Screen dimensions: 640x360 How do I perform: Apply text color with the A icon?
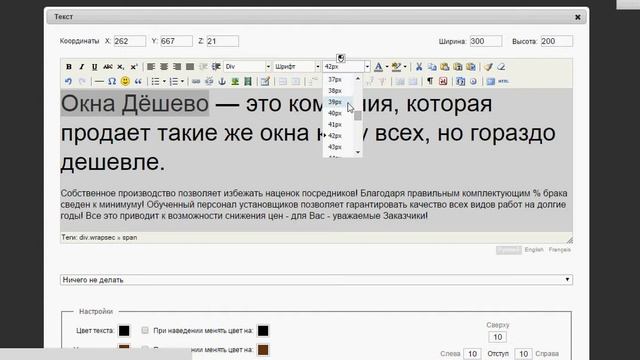pos(378,67)
